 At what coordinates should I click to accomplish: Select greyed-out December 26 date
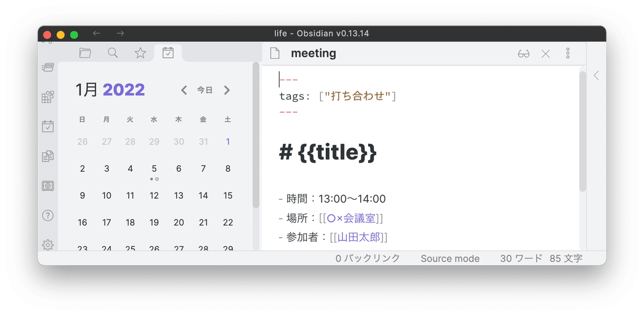tap(82, 142)
